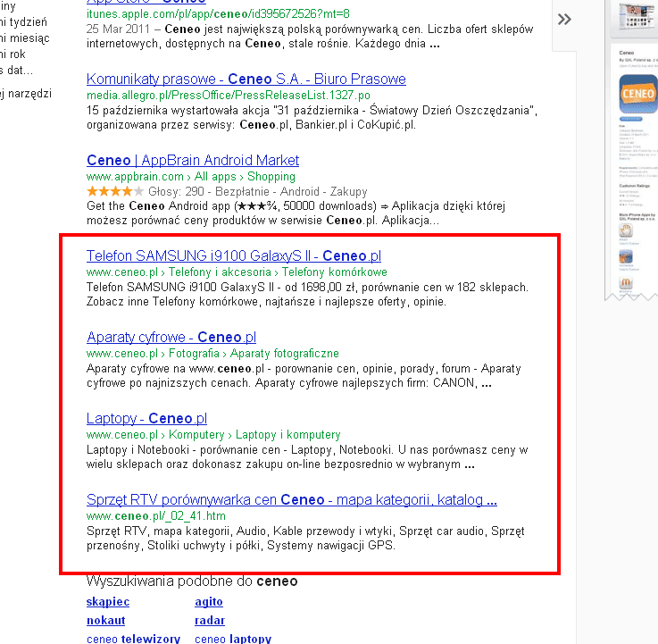The image size is (658, 644).
Task: Select related search 'radar'
Action: pos(210,620)
